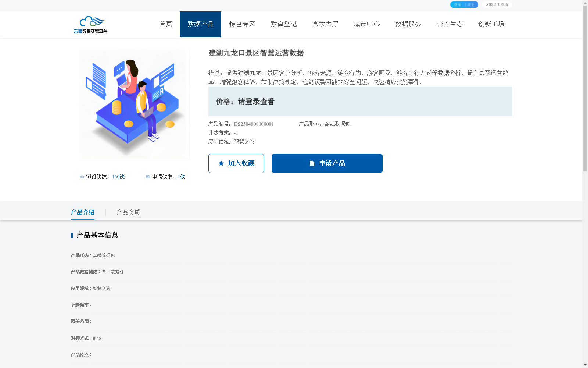The height and width of the screenshot is (368, 588).
Task: Select the 产品介绍 tab
Action: [83, 212]
